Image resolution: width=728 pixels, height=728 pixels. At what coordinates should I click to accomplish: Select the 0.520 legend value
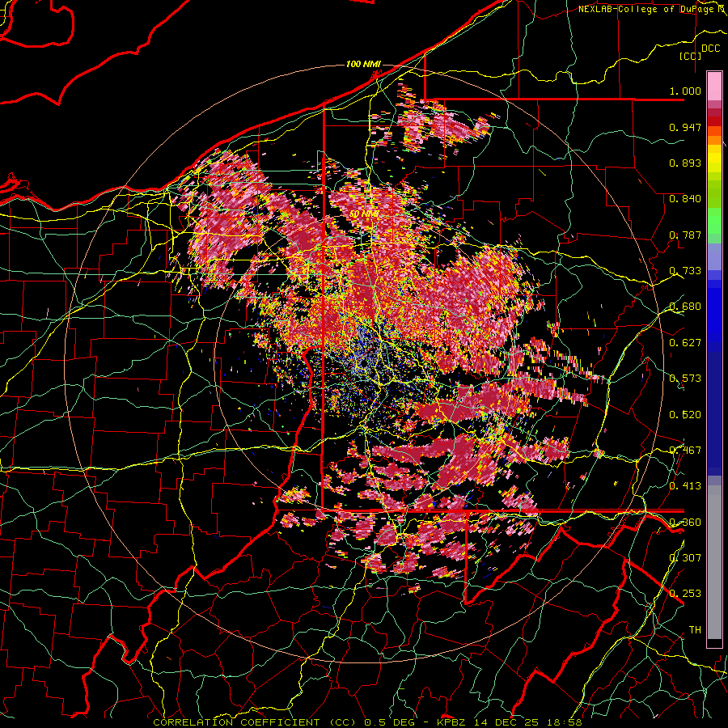tap(685, 415)
